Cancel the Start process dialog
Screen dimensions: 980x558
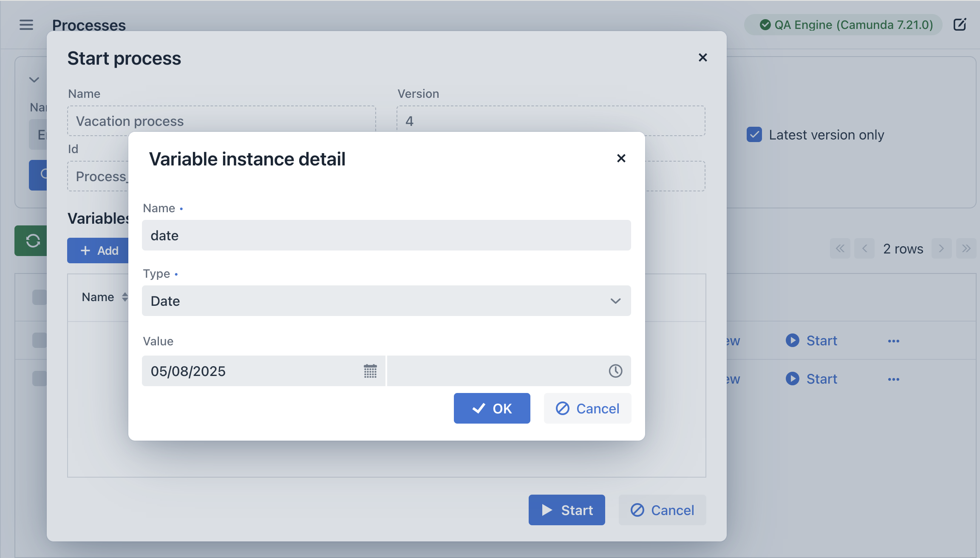click(662, 510)
